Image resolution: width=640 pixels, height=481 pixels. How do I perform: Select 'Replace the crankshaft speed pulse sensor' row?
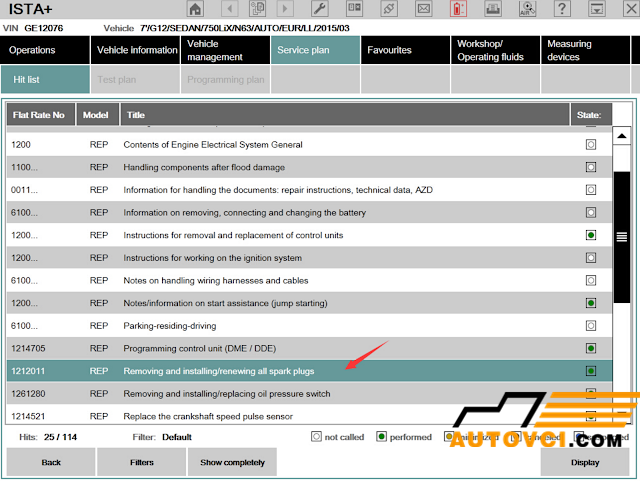(x=309, y=416)
